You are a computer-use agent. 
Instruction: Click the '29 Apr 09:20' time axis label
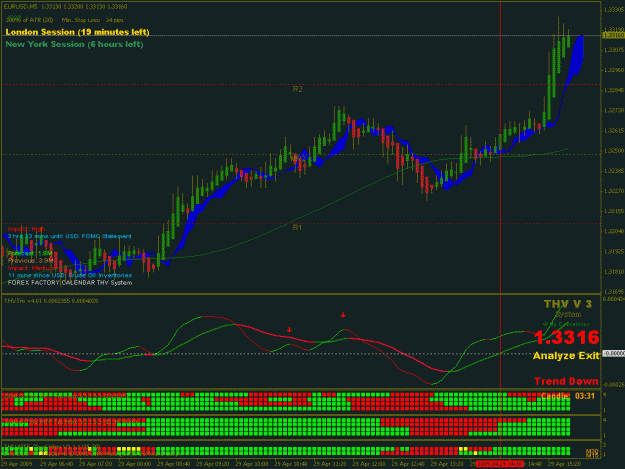[213, 464]
